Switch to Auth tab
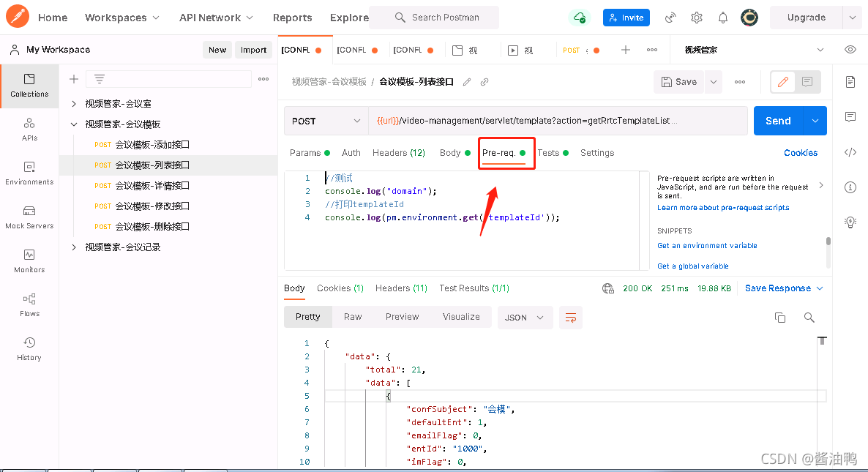The image size is (868, 472). 351,153
